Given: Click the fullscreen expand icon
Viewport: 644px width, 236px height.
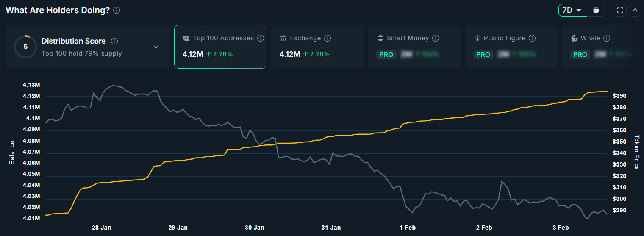Looking at the screenshot, I should [620, 10].
